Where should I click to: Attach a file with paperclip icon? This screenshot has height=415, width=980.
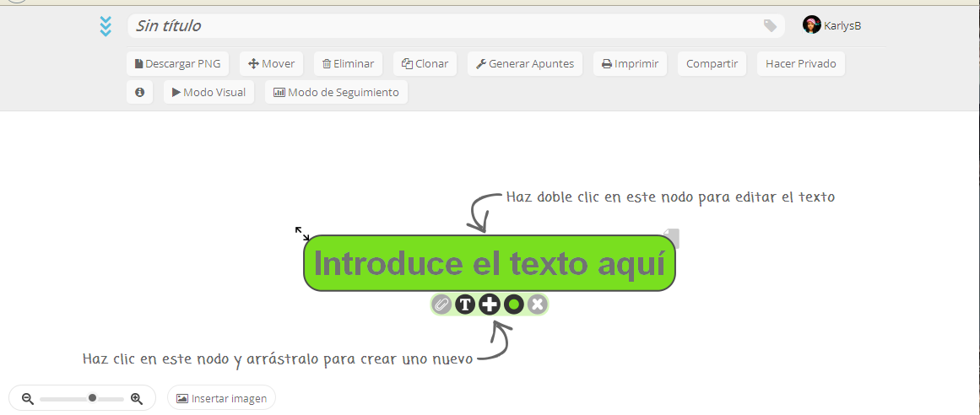pyautogui.click(x=441, y=305)
